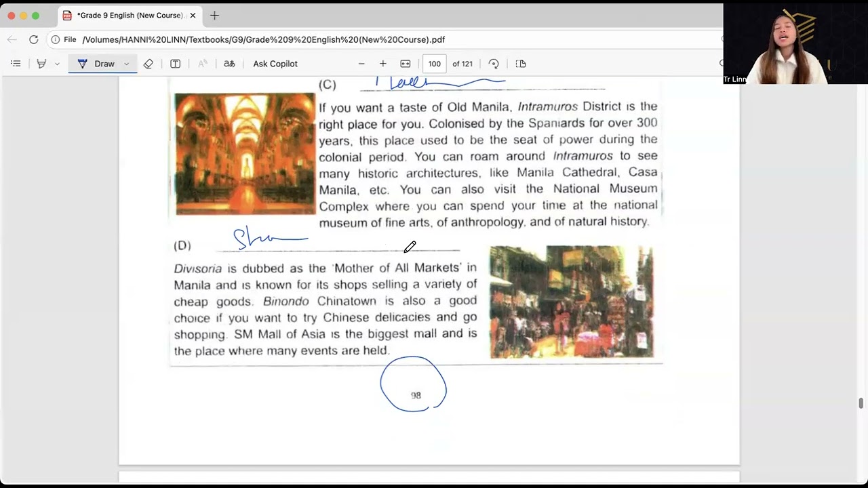This screenshot has width=868, height=488.
Task: View site information icon beside File
Action: (56, 39)
